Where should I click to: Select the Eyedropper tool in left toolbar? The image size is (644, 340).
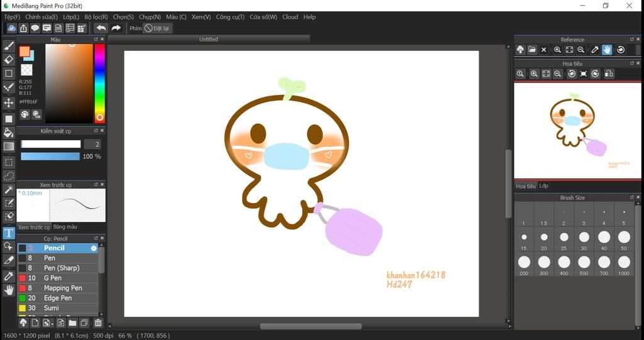tap(9, 277)
